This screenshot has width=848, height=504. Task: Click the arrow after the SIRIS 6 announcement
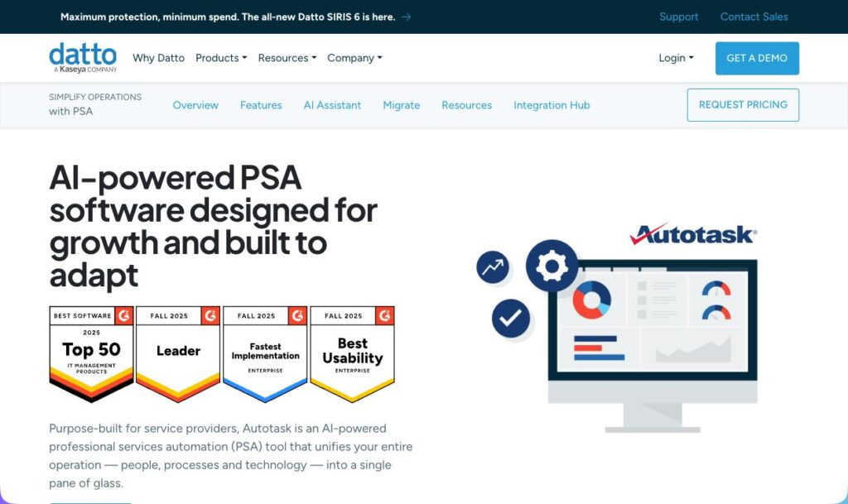[x=406, y=17]
